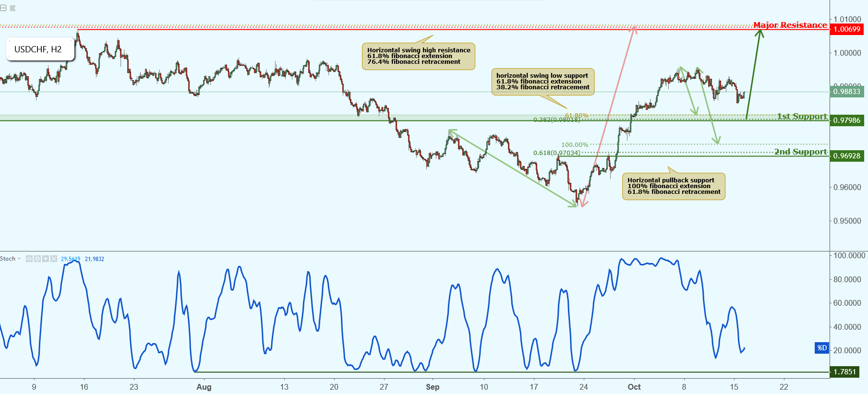The width and height of the screenshot is (868, 394).
Task: Click the plus icon next to Stoch settings
Action: (46, 259)
